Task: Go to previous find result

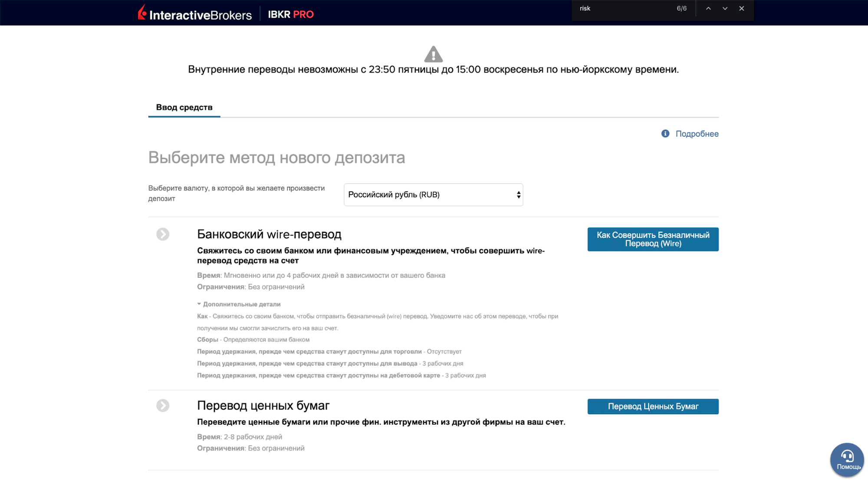Action: tap(708, 8)
